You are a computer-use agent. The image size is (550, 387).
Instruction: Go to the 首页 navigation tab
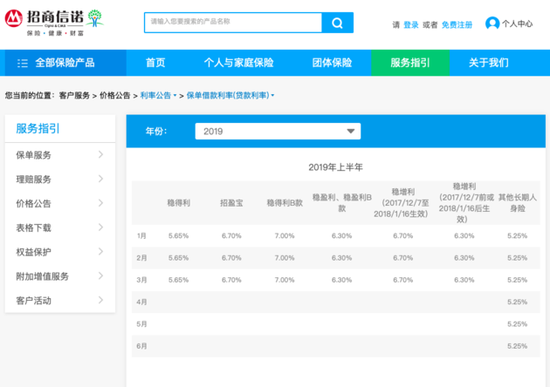[155, 63]
